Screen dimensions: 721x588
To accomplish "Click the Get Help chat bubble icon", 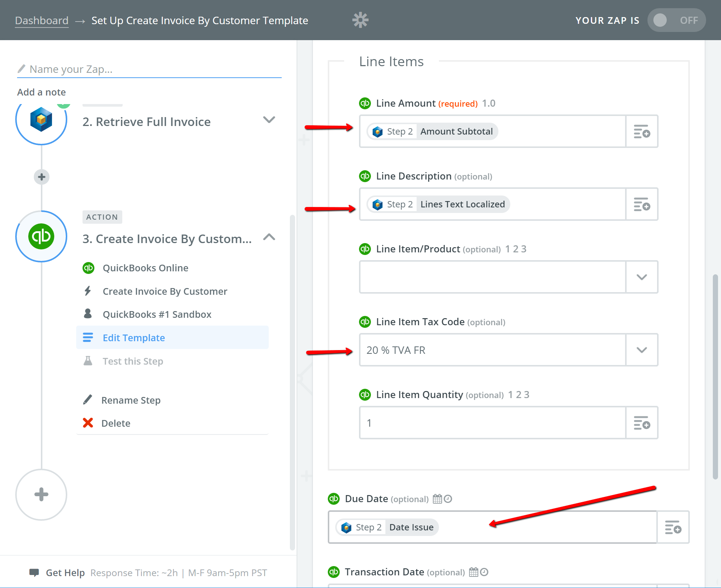I will 34,573.
